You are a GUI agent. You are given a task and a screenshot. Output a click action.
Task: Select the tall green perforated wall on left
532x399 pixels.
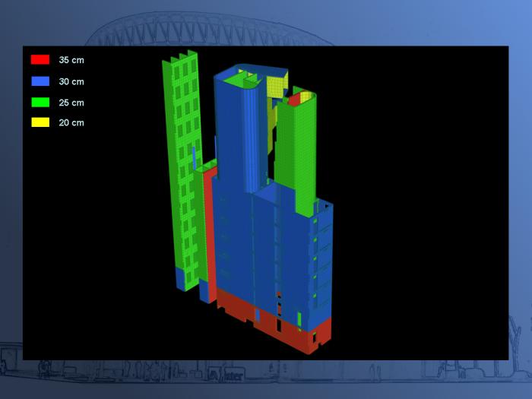coord(181,152)
